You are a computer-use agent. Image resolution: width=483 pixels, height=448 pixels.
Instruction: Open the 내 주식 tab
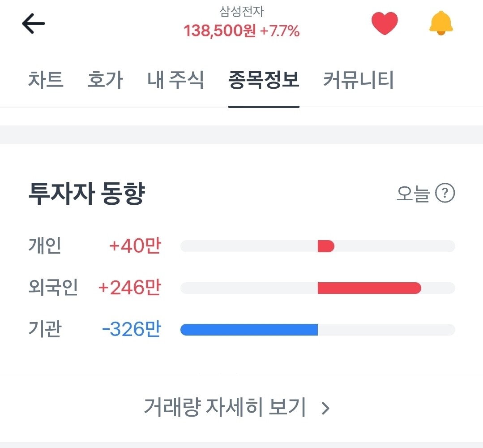(175, 80)
